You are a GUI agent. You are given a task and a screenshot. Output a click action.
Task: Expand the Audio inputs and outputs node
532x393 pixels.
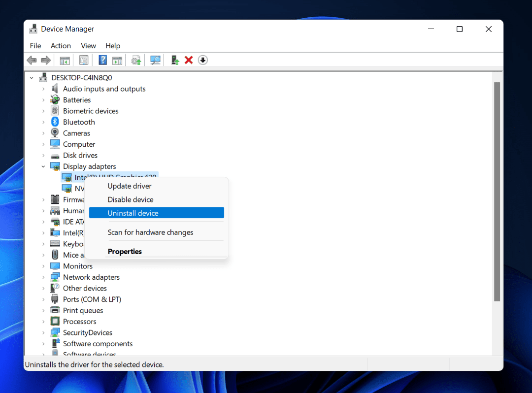(x=43, y=89)
